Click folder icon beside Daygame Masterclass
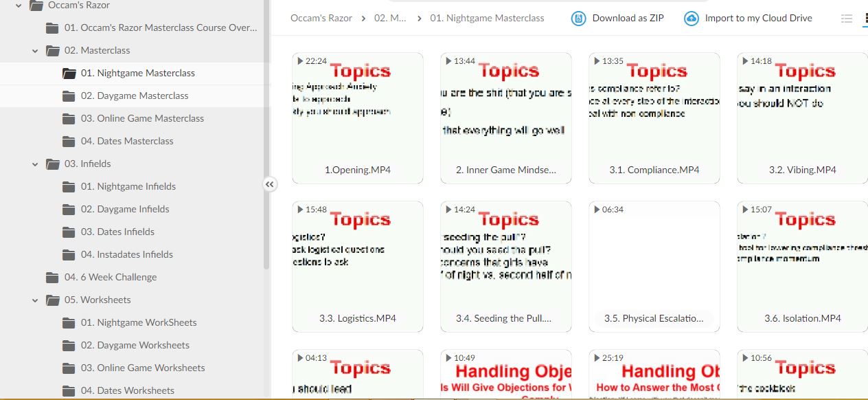 (x=69, y=96)
